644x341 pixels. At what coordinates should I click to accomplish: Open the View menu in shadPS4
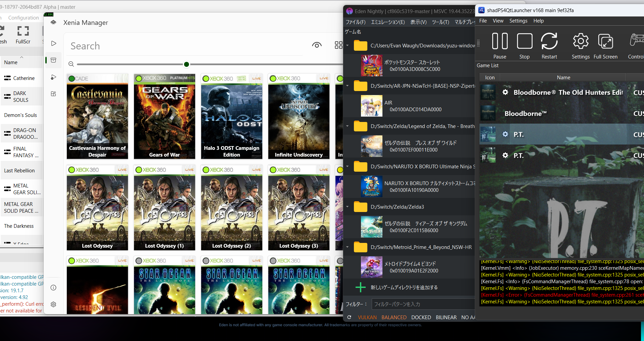[498, 21]
